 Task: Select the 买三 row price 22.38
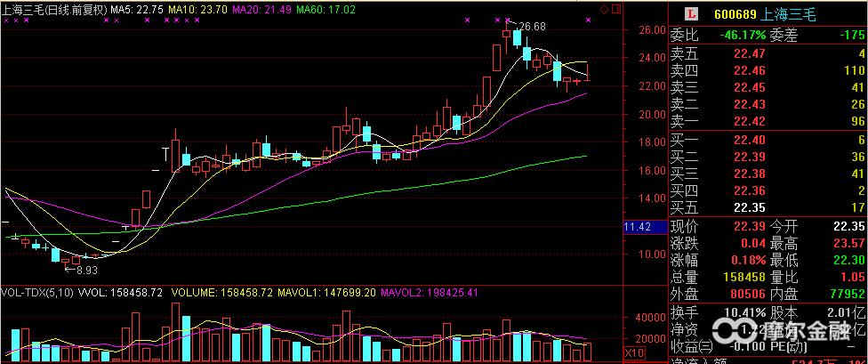751,174
